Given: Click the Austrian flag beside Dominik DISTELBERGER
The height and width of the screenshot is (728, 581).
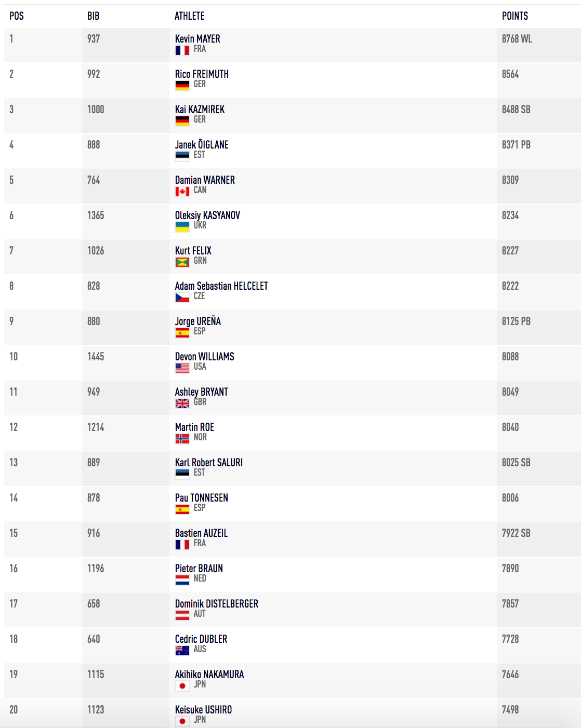Looking at the screenshot, I should [x=182, y=615].
